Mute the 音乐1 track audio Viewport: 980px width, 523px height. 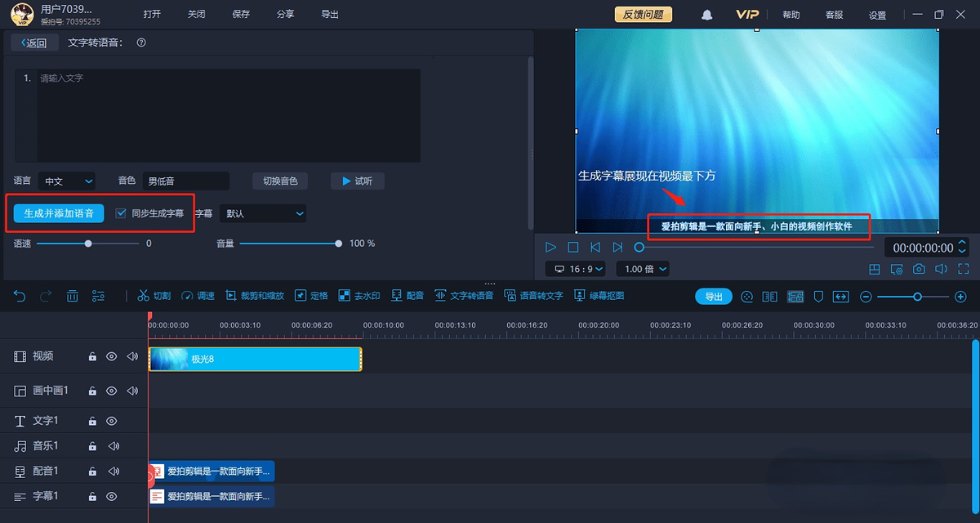click(x=112, y=445)
